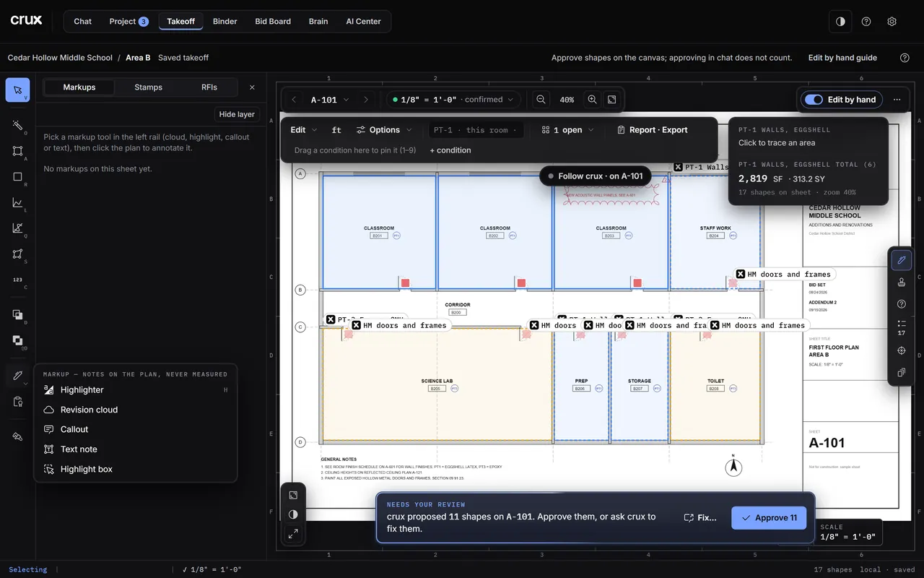Viewport: 924px width, 578px height.
Task: Click the Fix... button
Action: [x=700, y=517]
